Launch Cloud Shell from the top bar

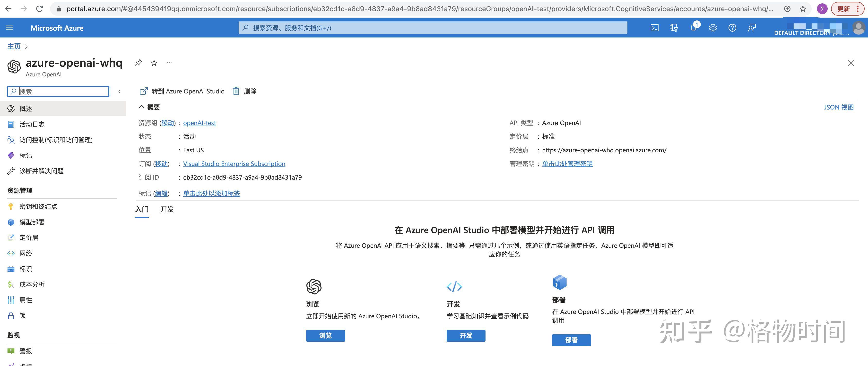pos(654,28)
